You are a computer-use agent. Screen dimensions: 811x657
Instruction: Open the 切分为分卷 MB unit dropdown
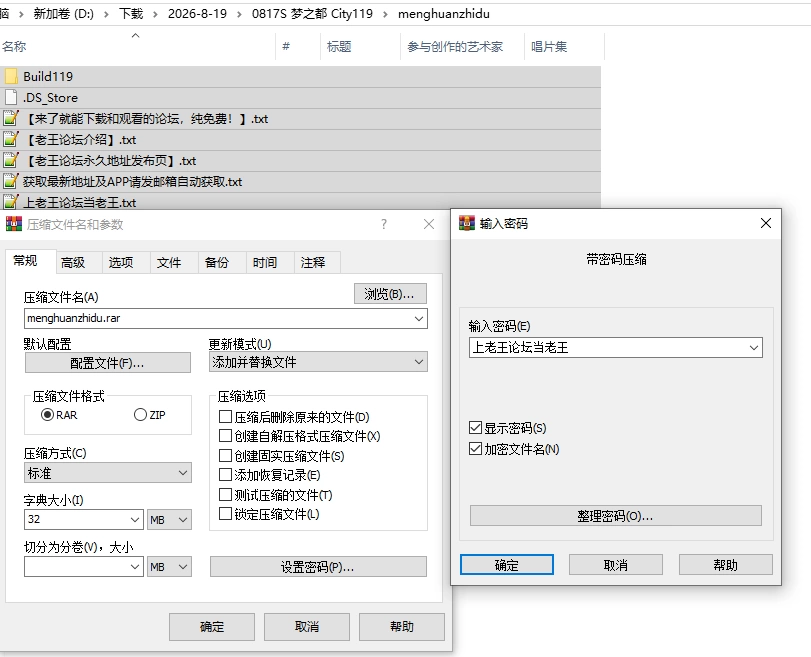point(169,567)
